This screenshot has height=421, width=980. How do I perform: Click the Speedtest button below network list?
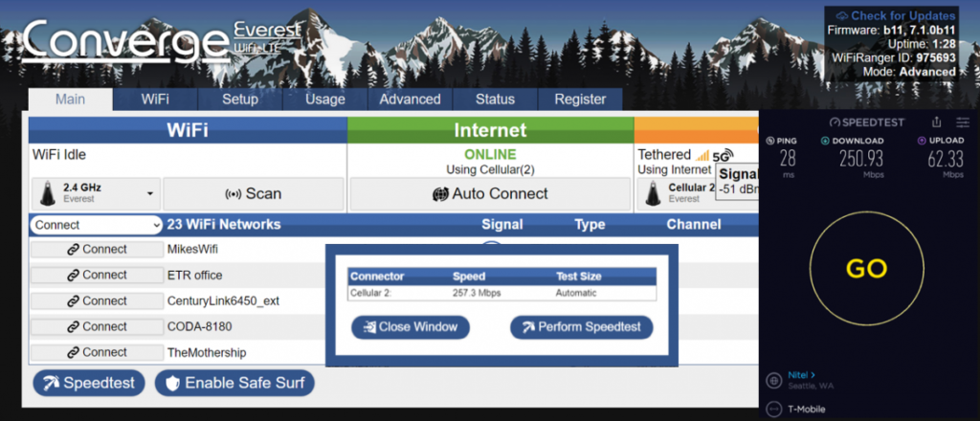89,383
